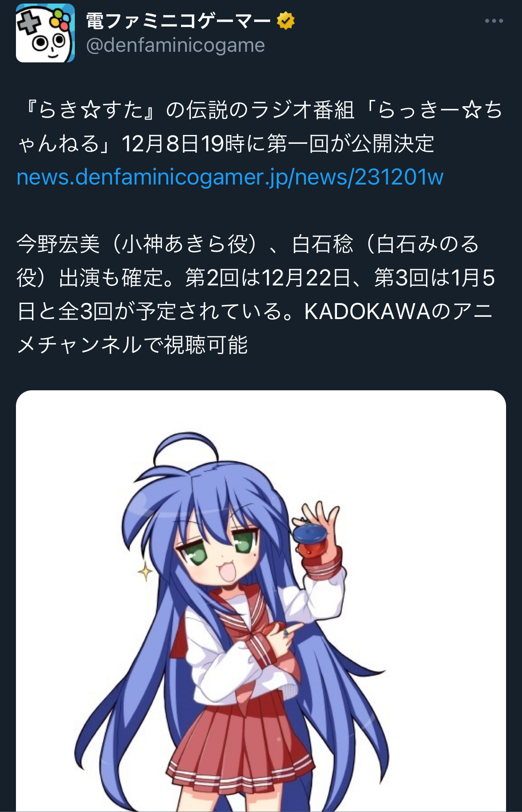
Task: Click the 今野宏美 cast name text
Action: (x=58, y=244)
